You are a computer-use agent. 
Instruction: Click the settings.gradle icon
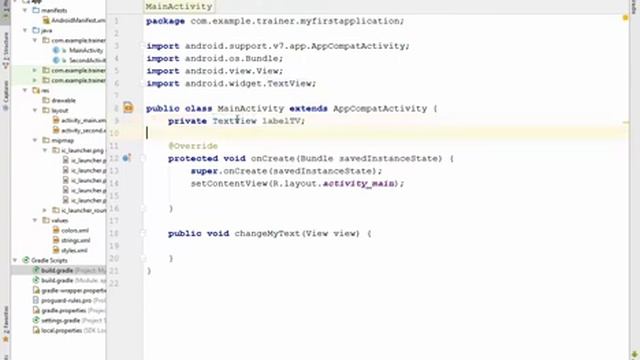tap(36, 320)
